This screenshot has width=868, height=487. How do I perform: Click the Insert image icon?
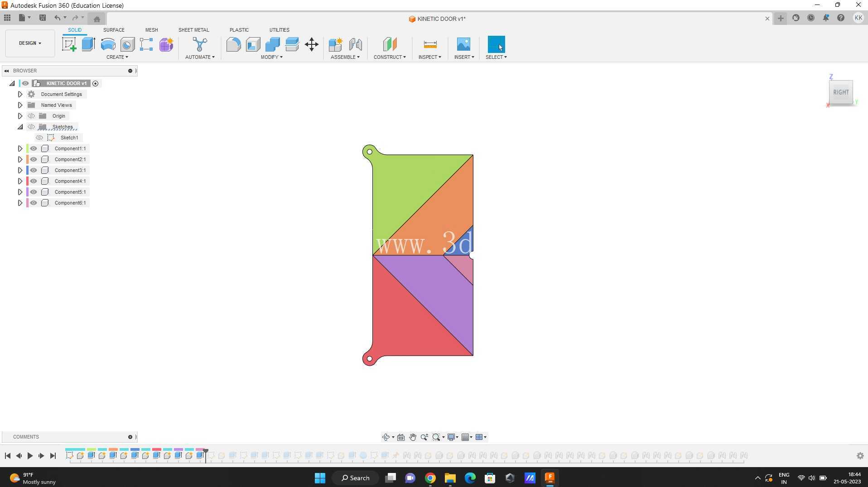(x=463, y=44)
